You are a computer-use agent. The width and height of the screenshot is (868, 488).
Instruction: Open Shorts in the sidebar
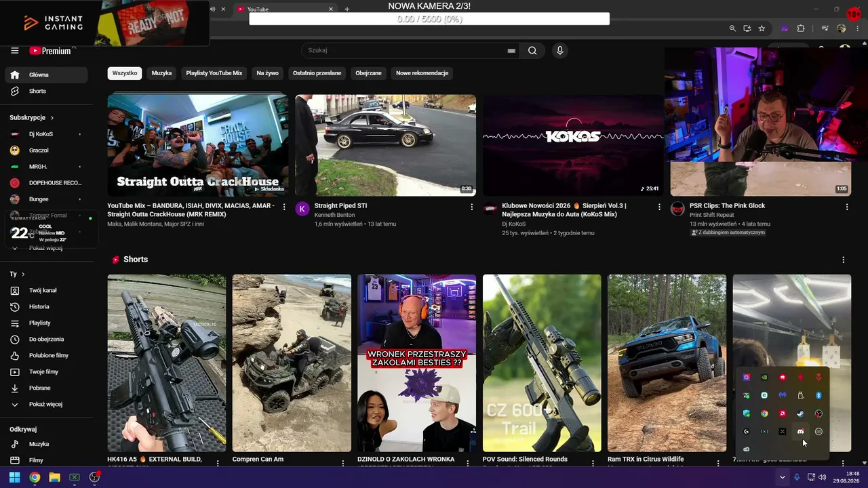click(x=46, y=91)
